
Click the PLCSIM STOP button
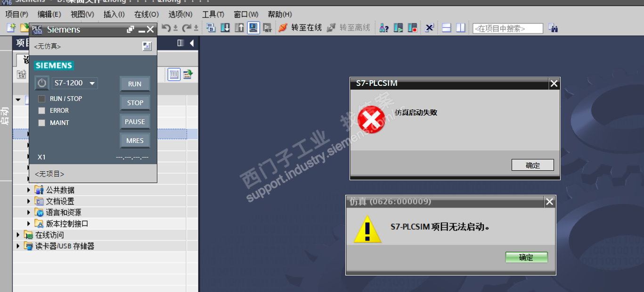tap(135, 102)
